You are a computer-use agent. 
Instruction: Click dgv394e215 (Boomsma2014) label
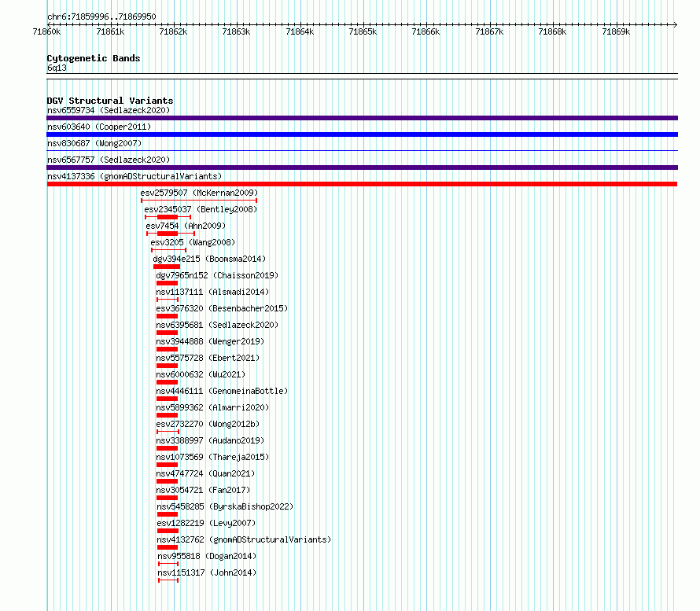coord(209,259)
